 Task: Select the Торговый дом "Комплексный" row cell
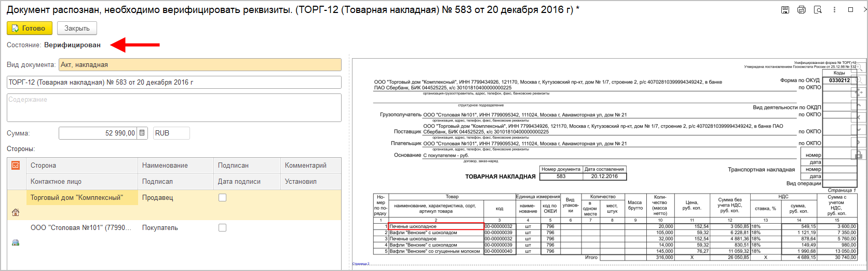point(82,198)
